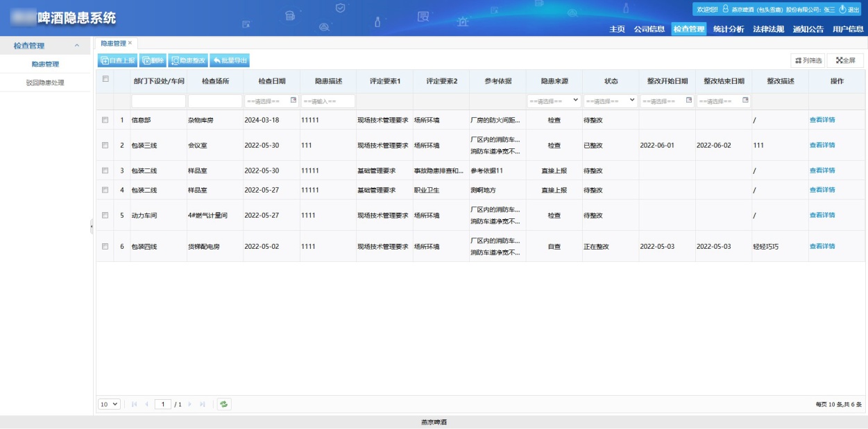Open the 状态 filter dropdown
The image size is (868, 429).
point(611,100)
